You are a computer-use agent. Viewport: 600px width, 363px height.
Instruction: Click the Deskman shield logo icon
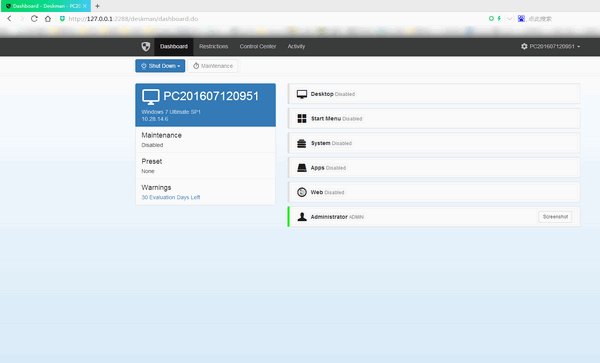coord(145,46)
